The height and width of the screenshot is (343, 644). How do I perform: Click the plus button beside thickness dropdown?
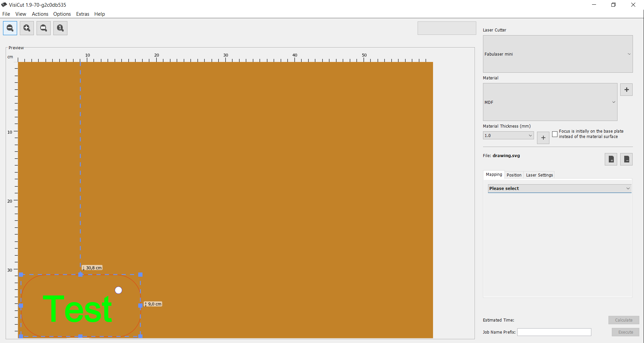point(543,138)
